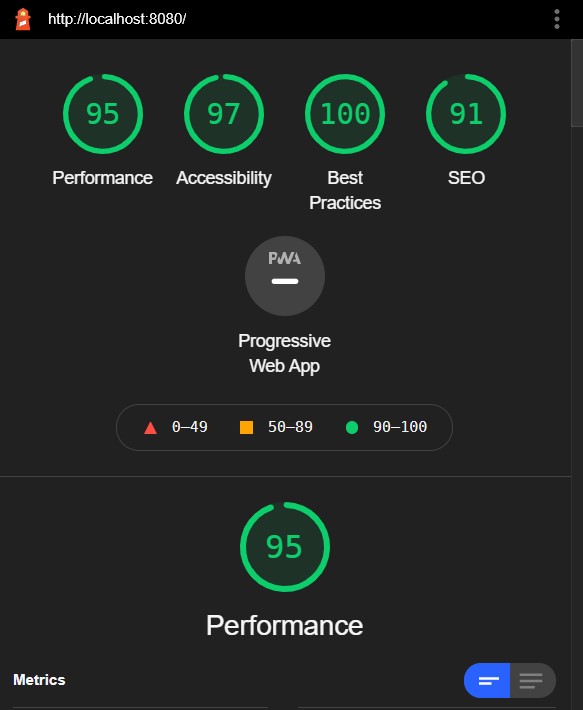
Task: Click the vertical scrollbar thumb
Action: pos(577,82)
